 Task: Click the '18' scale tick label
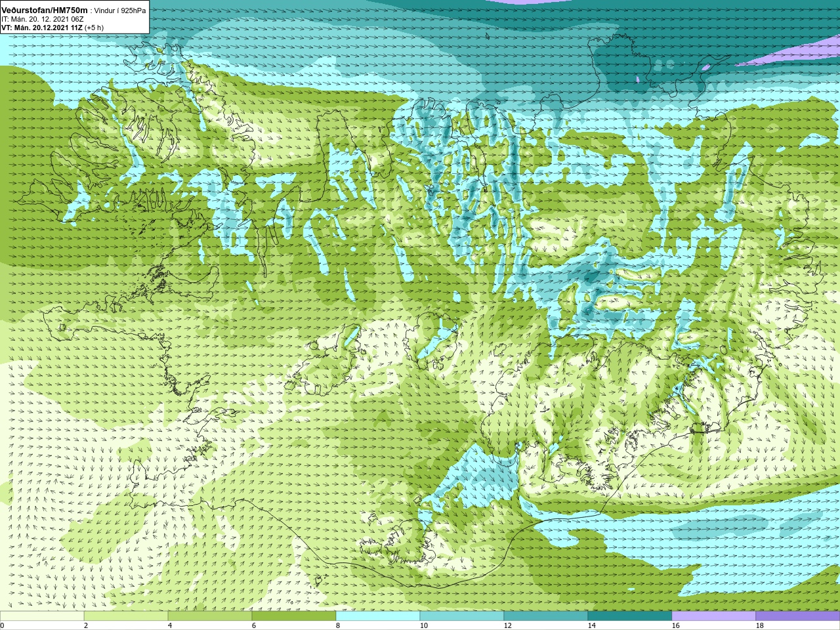pyautogui.click(x=760, y=625)
